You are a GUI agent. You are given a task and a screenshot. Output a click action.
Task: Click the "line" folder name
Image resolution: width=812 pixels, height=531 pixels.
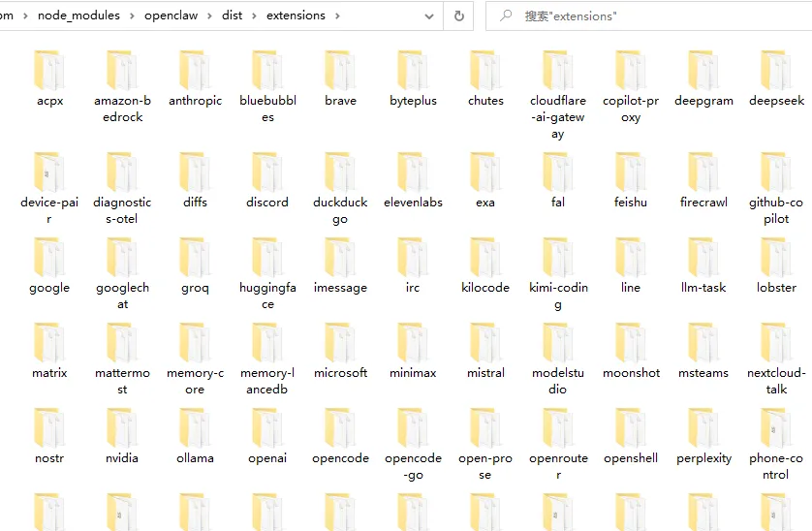tap(631, 288)
